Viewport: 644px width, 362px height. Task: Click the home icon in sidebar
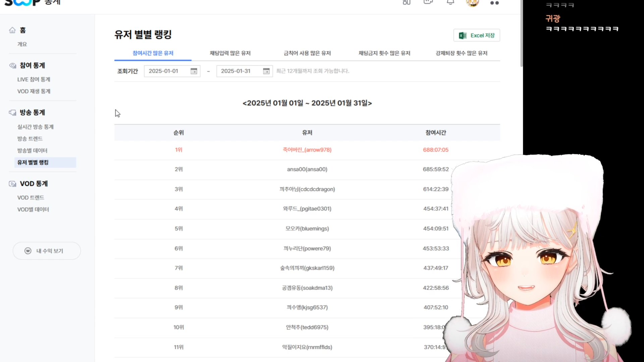12,30
